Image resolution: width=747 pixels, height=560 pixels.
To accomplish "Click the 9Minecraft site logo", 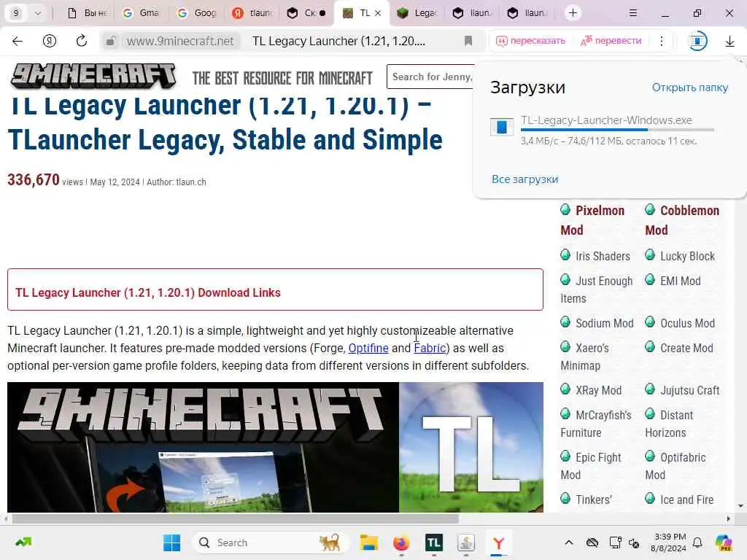I will tap(93, 76).
